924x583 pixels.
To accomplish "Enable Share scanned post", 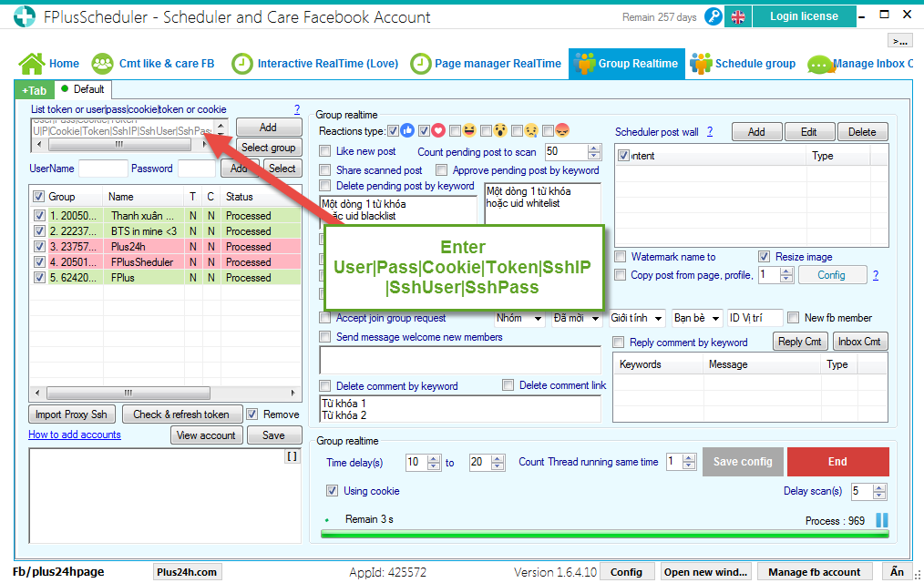I will (324, 170).
